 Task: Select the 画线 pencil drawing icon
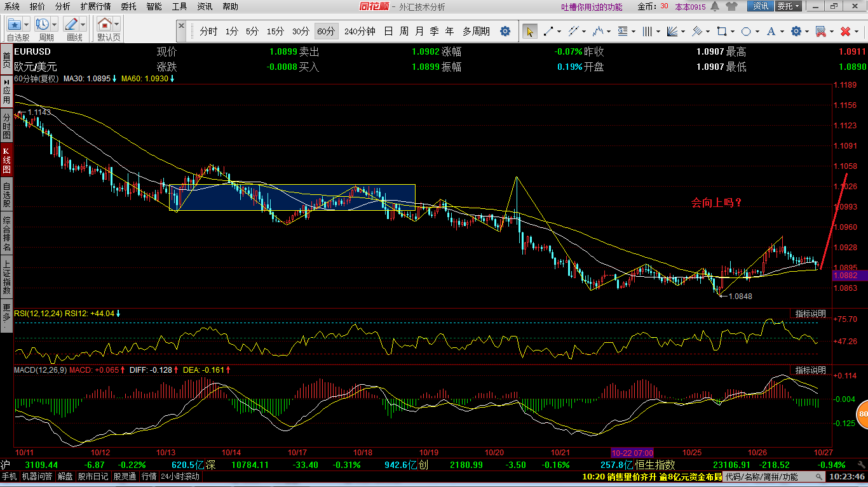[71, 25]
